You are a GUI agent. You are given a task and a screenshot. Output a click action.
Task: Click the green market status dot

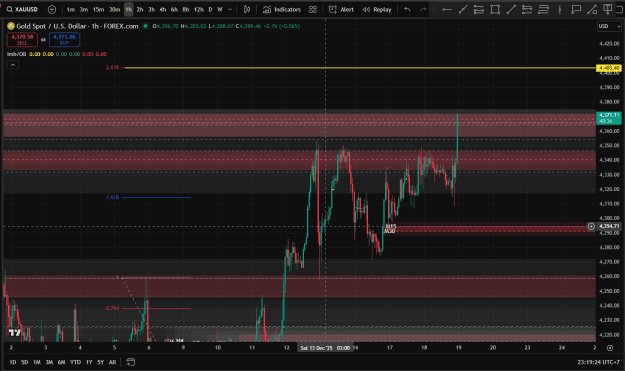click(x=145, y=26)
